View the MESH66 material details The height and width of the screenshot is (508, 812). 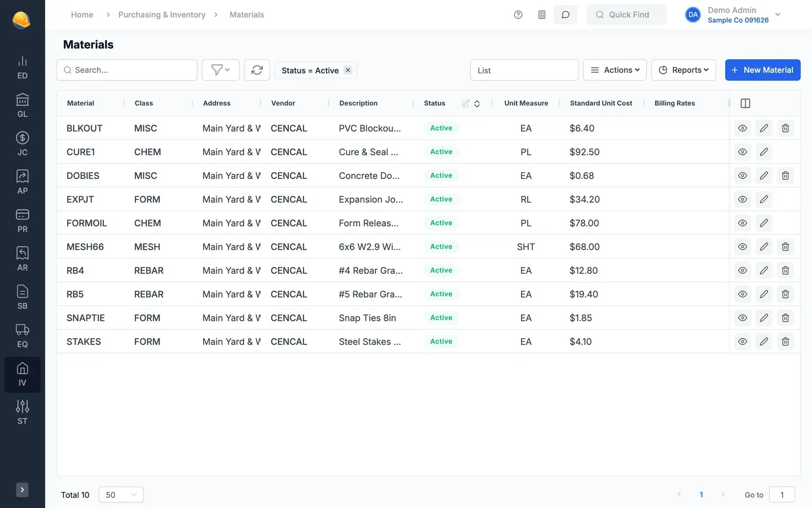click(x=743, y=247)
